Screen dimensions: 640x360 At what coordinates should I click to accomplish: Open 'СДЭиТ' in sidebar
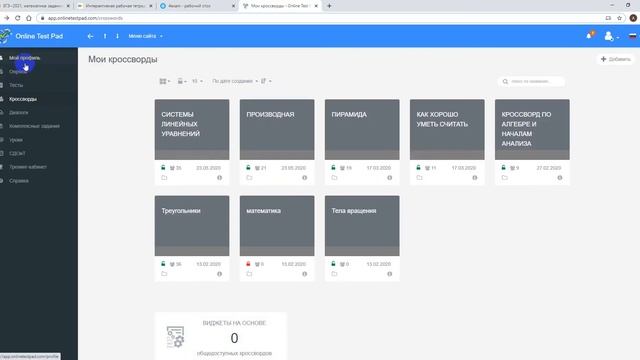[x=17, y=153]
